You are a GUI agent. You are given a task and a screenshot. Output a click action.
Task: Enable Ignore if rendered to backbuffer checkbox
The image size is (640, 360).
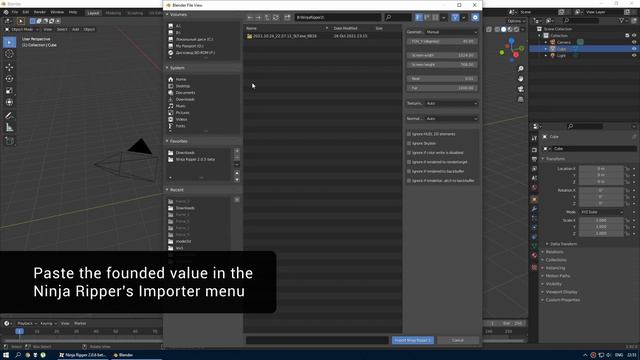coord(409,171)
